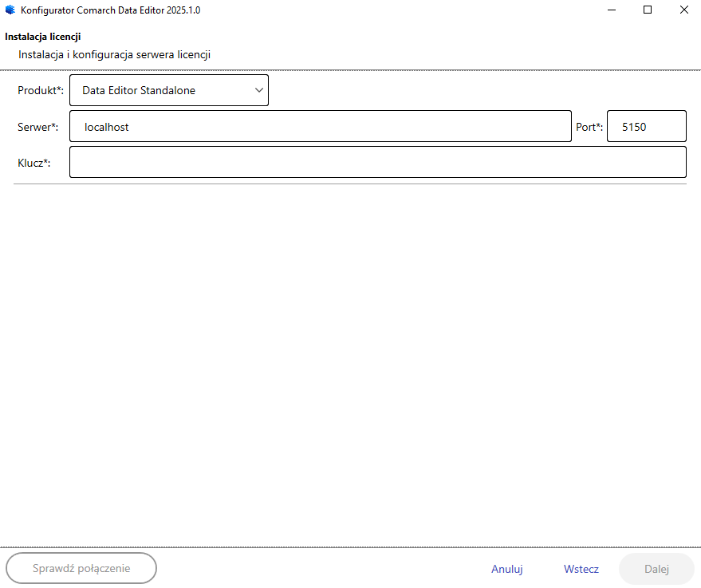Click the window title Konfigurator Comarch Data Editor 2025.1.0
Image resolution: width=701 pixels, height=588 pixels.
click(x=110, y=10)
